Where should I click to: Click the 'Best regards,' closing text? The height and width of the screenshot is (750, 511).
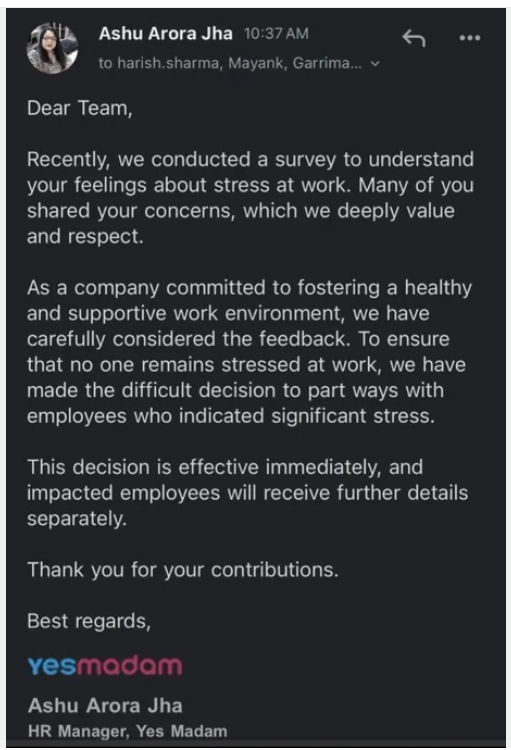coord(89,621)
